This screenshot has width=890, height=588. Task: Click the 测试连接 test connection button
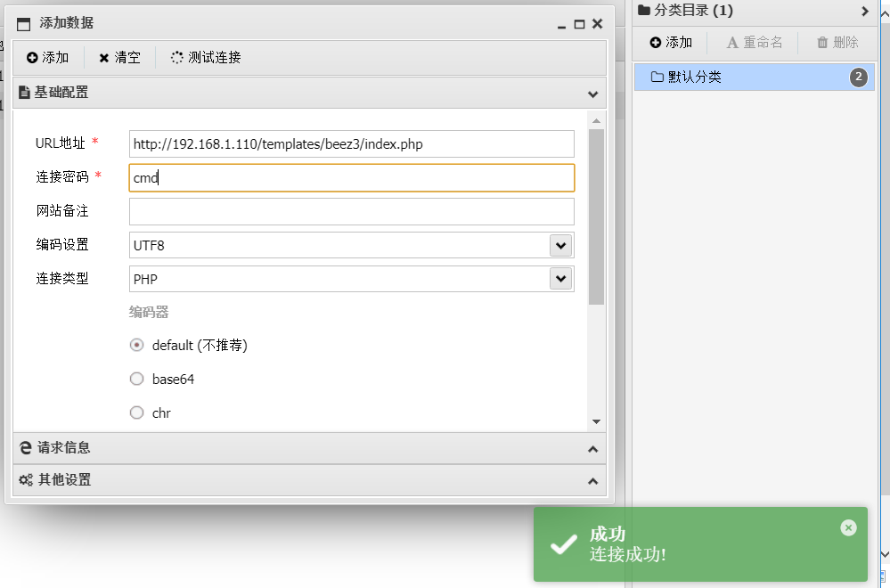206,57
